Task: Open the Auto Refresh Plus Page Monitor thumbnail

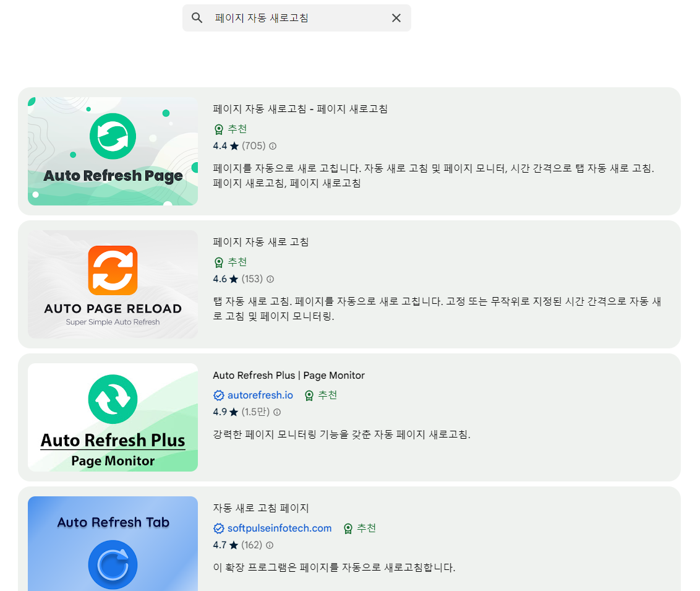Action: click(x=113, y=417)
